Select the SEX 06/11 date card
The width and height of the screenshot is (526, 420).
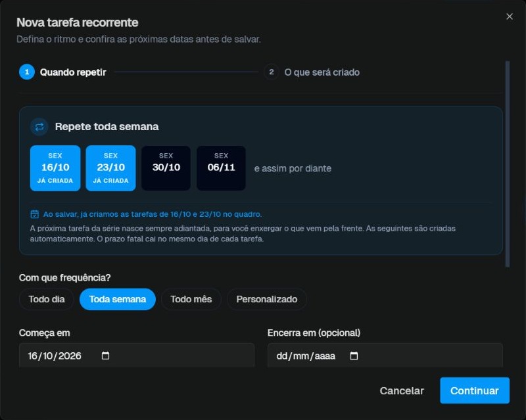tap(221, 168)
